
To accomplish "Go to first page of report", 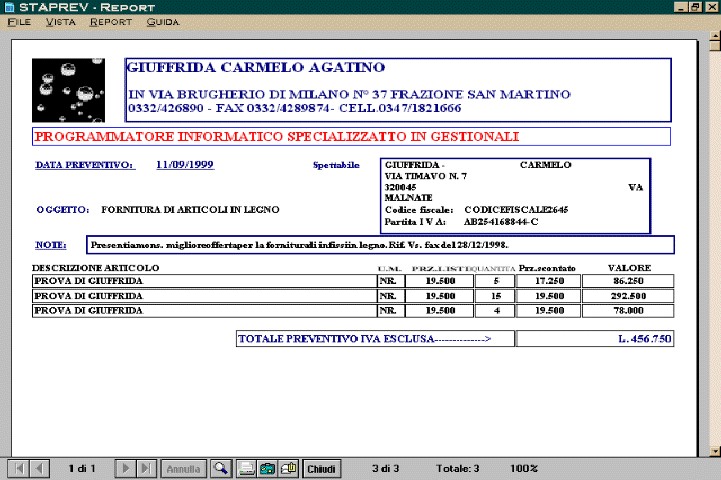I will [x=18, y=468].
